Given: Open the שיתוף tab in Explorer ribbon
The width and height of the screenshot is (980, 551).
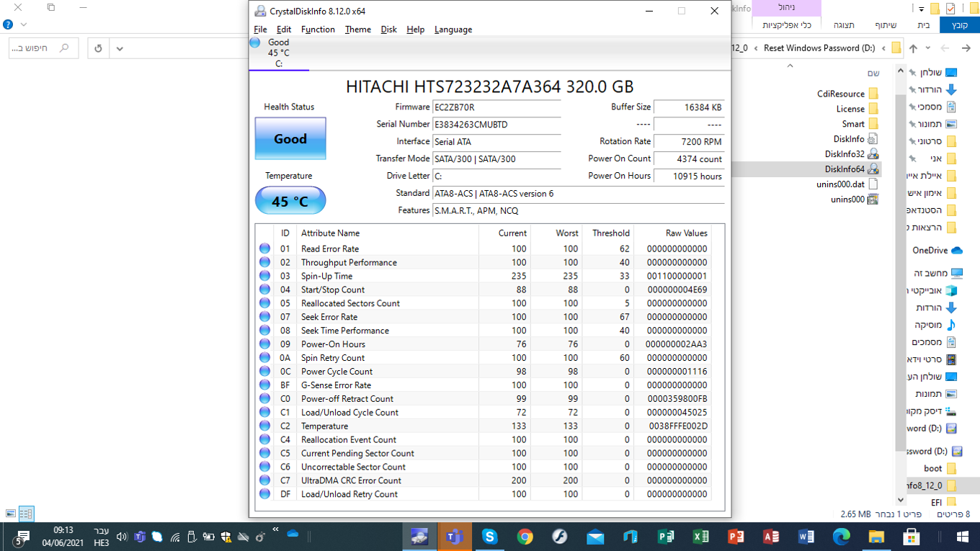Looking at the screenshot, I should coord(886,25).
